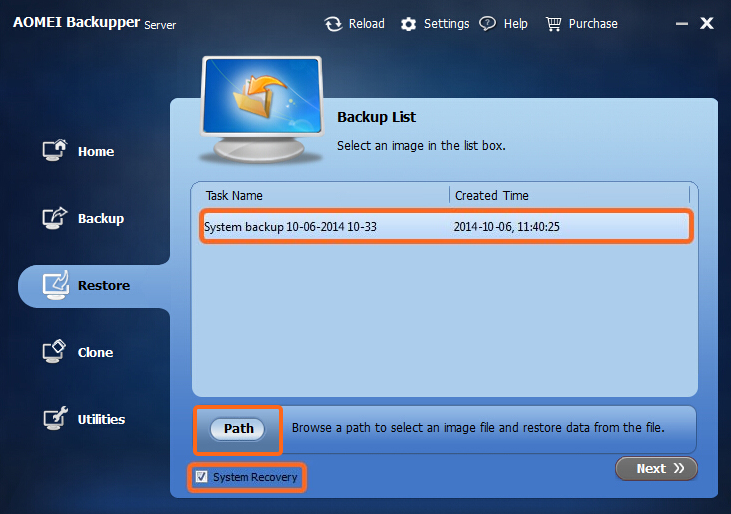Open the Settings gear icon
731x514 pixels.
408,24
